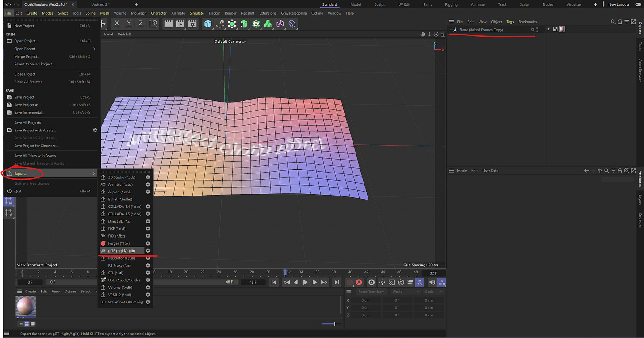
Task: Open Edit Render Settings clapperboard icon
Action: [192, 24]
